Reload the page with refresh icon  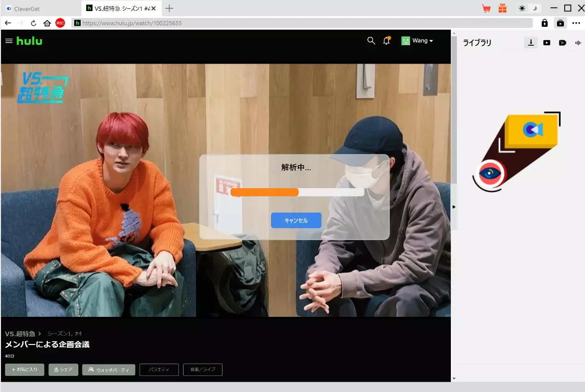point(33,23)
